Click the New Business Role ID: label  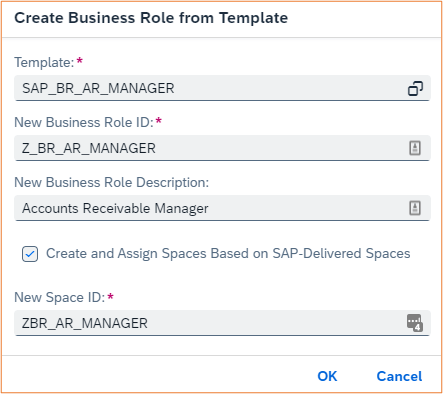(84, 122)
